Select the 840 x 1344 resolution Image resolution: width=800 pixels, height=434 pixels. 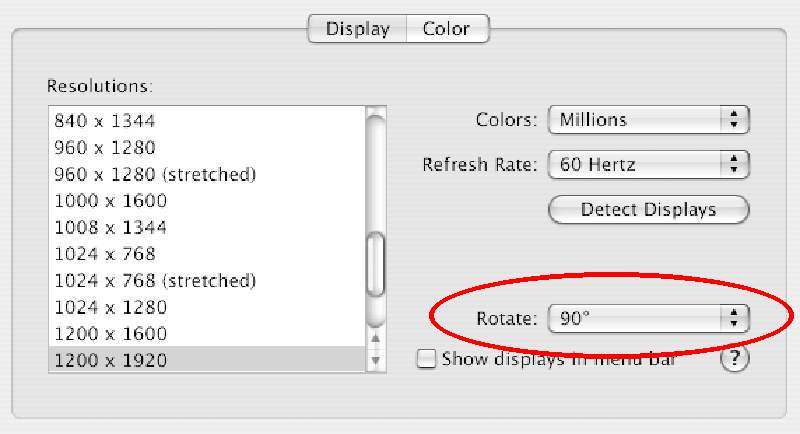point(207,121)
